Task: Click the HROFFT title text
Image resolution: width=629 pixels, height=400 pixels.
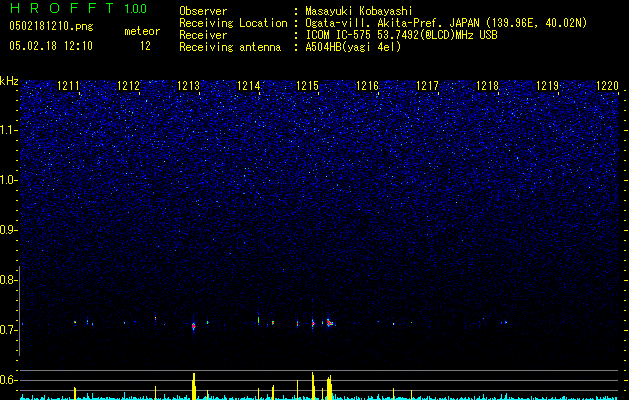Action: pyautogui.click(x=62, y=8)
